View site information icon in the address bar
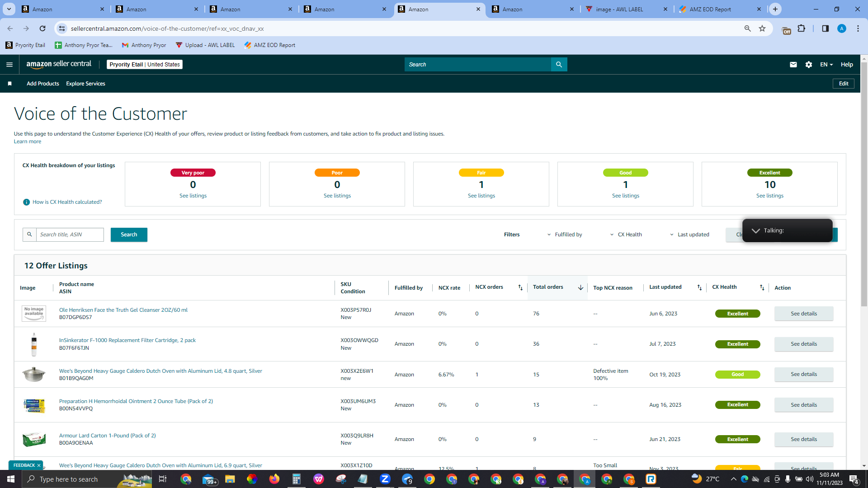Screen dimensions: 868x488 click(62, 28)
